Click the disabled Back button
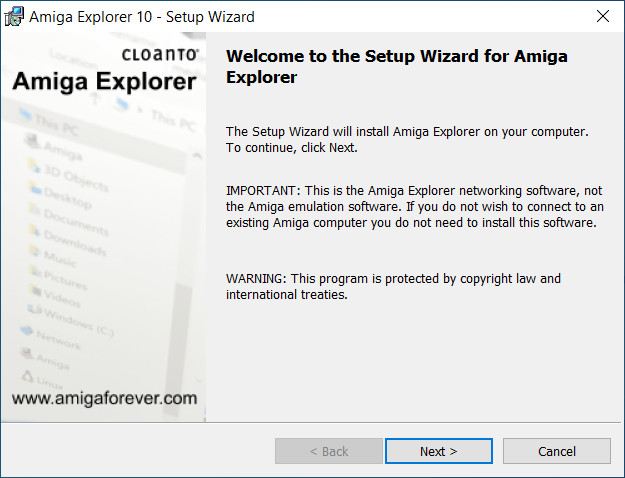 tap(329, 451)
